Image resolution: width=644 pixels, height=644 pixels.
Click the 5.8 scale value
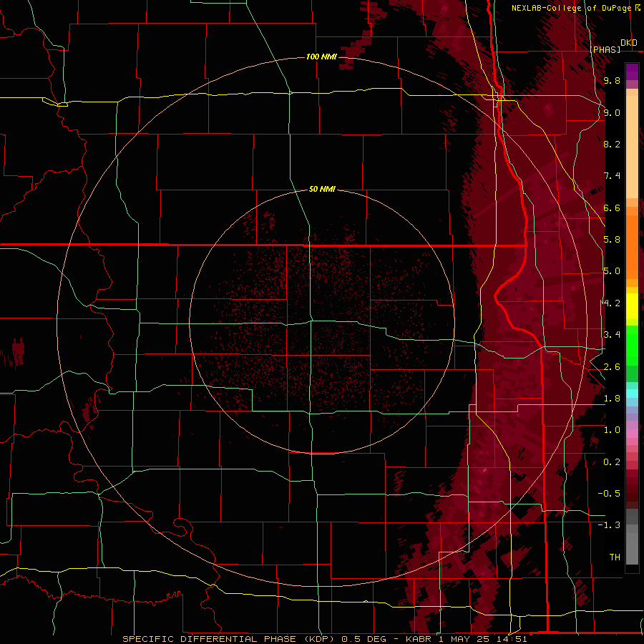612,240
